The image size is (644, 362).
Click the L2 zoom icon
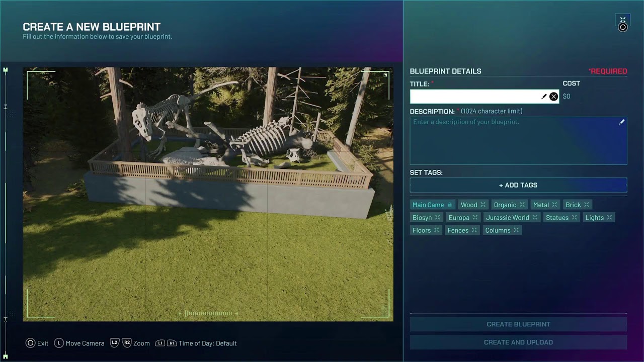[x=115, y=343]
